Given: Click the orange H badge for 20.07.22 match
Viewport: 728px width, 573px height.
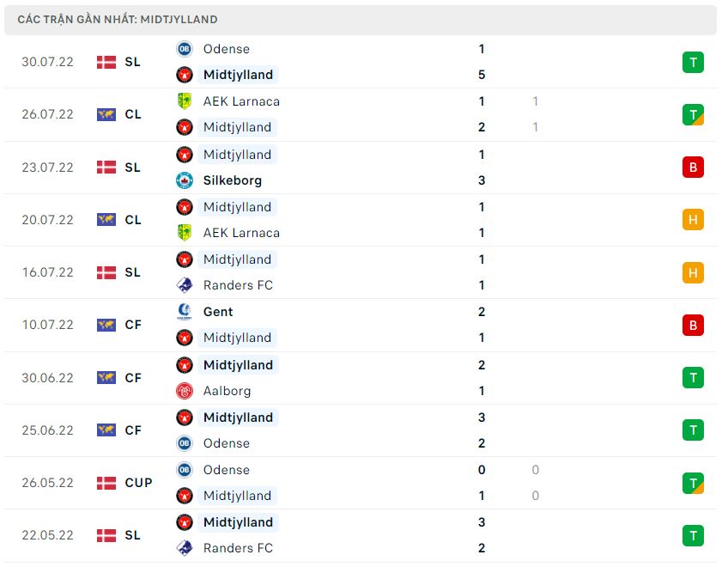Looking at the screenshot, I should [x=693, y=220].
